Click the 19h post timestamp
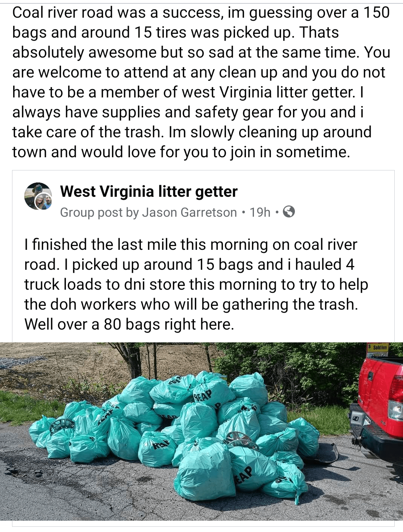Viewport: 403px width, 532px height. coord(260,212)
